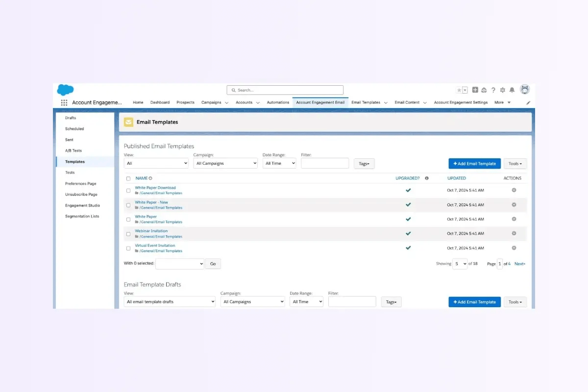
Task: Click the Add Email Template button
Action: click(x=474, y=163)
